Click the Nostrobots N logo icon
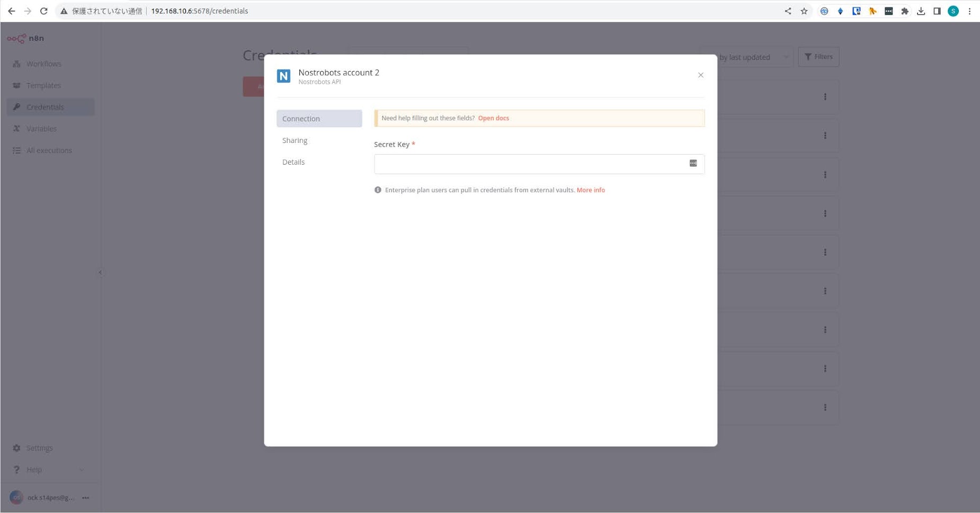Viewport: 980px width, 513px height. pos(283,76)
